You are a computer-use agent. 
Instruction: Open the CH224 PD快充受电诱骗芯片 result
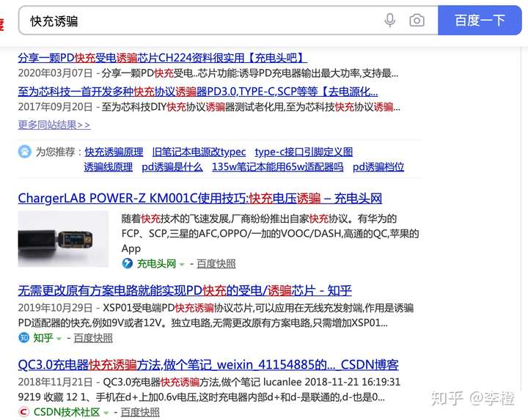tap(162, 58)
